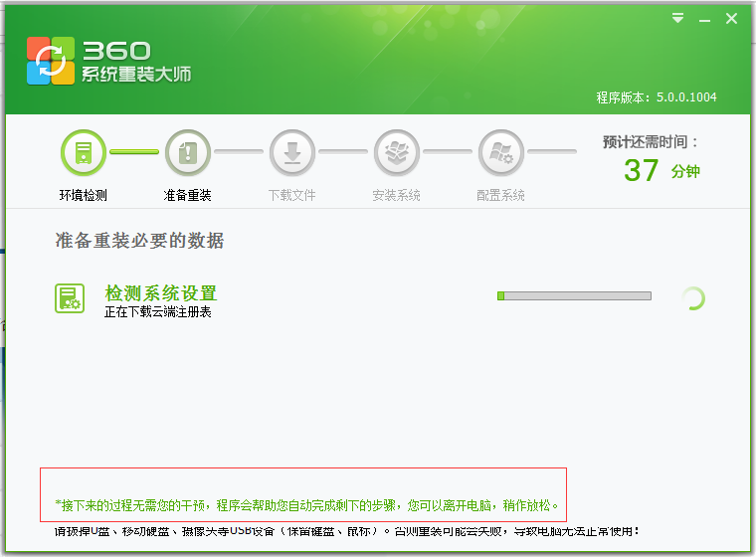Screen dimensions: 756x557
Task: Click the 程序版本 5.0.0.1004 text
Action: click(x=657, y=97)
